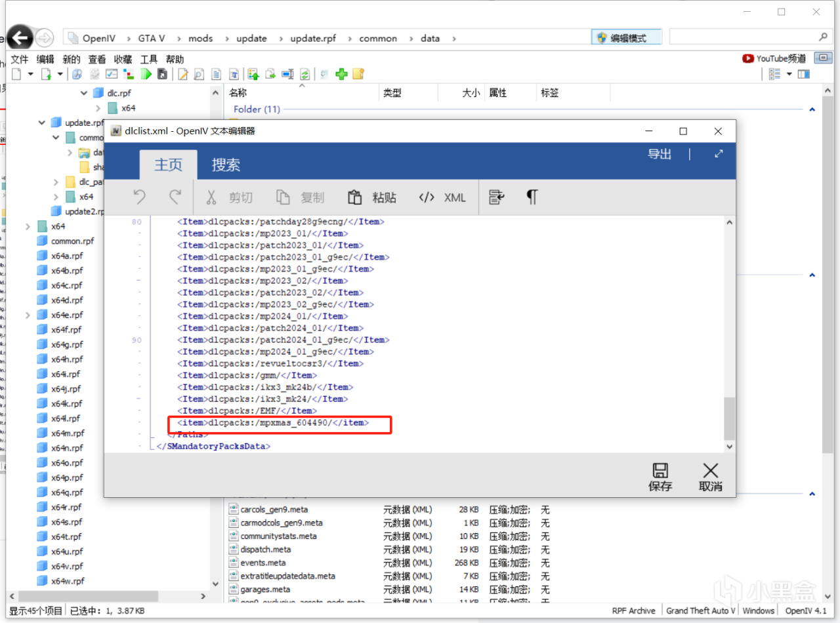Switch to the 搜索 tab in text editor

click(x=226, y=165)
